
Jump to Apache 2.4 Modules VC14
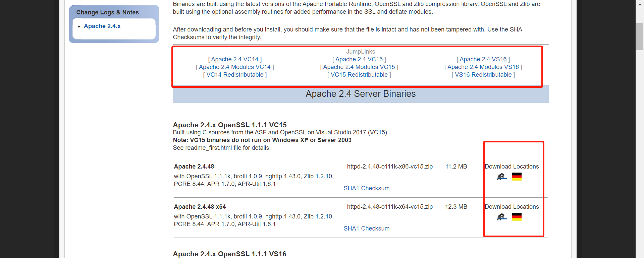click(235, 67)
